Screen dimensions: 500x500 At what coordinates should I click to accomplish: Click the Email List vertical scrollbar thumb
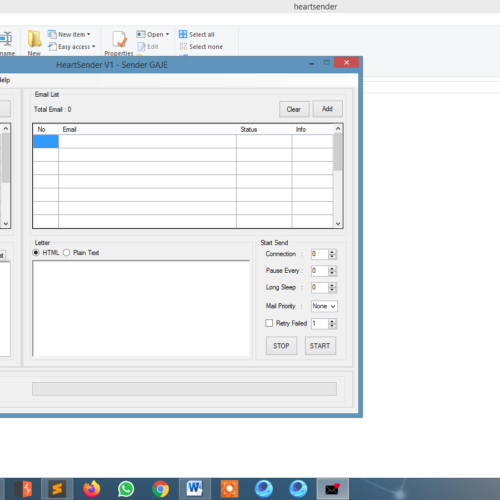coord(338,152)
